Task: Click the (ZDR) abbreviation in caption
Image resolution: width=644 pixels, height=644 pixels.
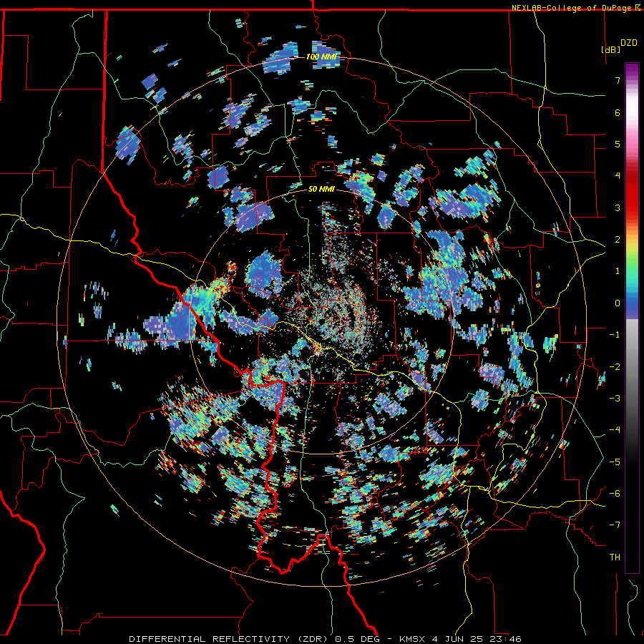Action: coord(313,639)
